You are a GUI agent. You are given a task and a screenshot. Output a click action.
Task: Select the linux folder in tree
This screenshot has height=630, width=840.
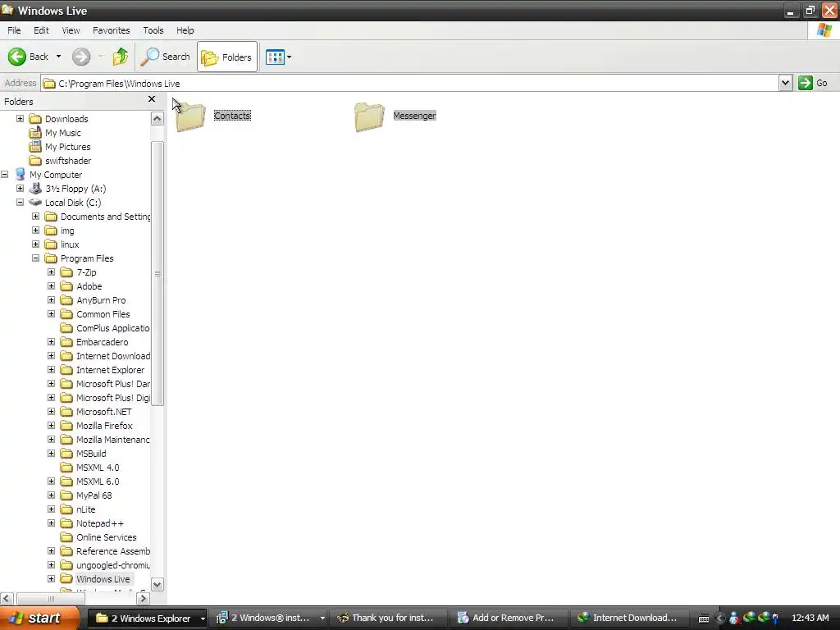pyautogui.click(x=70, y=244)
